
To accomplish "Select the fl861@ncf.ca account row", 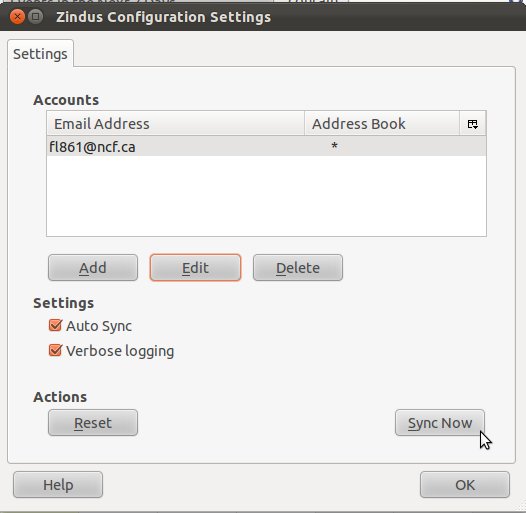I will coord(266,147).
